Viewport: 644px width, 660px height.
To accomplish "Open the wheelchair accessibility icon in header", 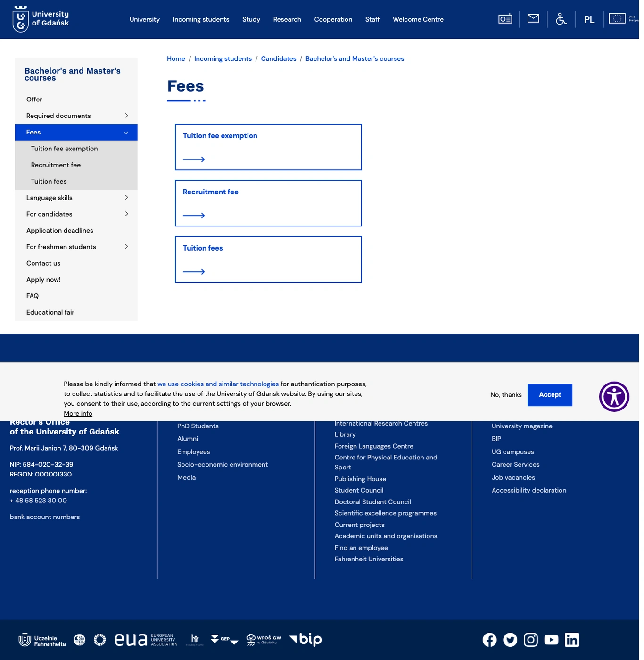I will (x=561, y=19).
